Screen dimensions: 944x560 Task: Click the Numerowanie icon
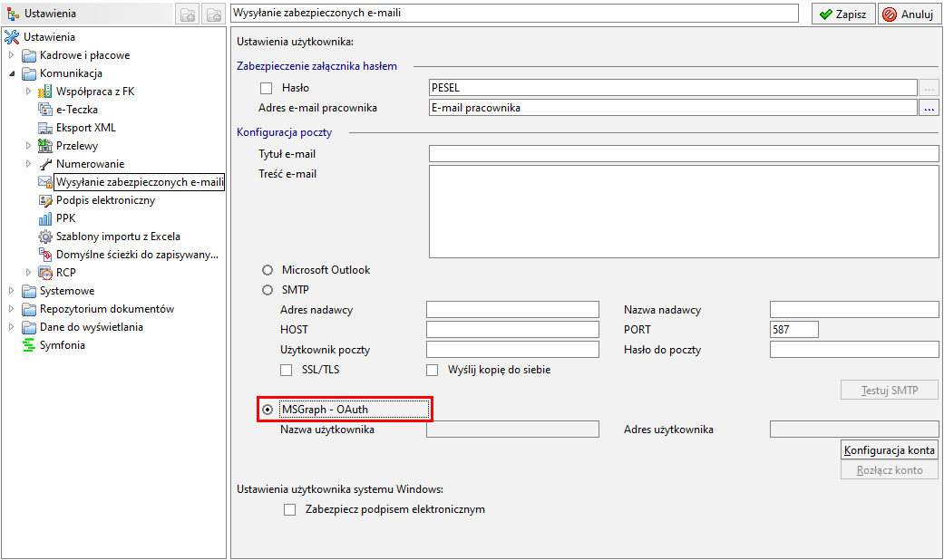45,164
